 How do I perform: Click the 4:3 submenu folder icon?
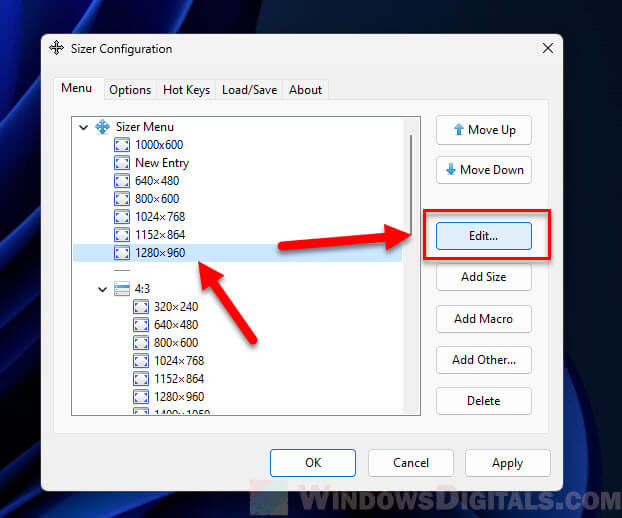[122, 289]
